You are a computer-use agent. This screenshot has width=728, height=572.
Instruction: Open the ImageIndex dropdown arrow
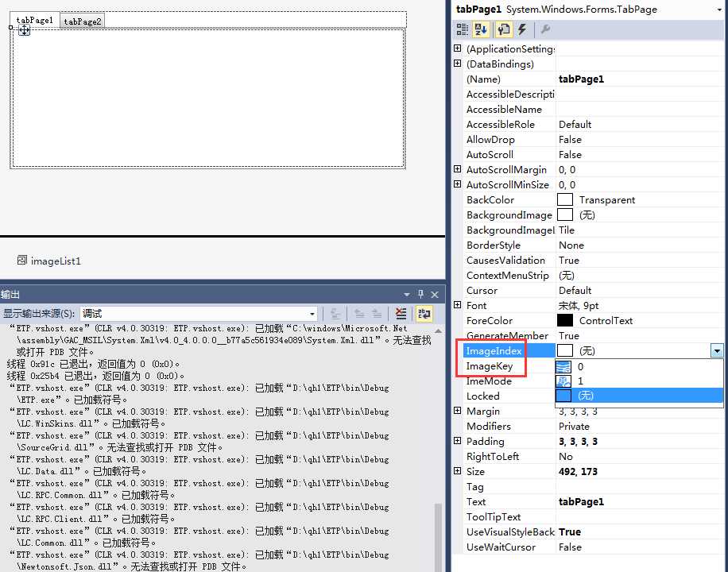coord(717,351)
